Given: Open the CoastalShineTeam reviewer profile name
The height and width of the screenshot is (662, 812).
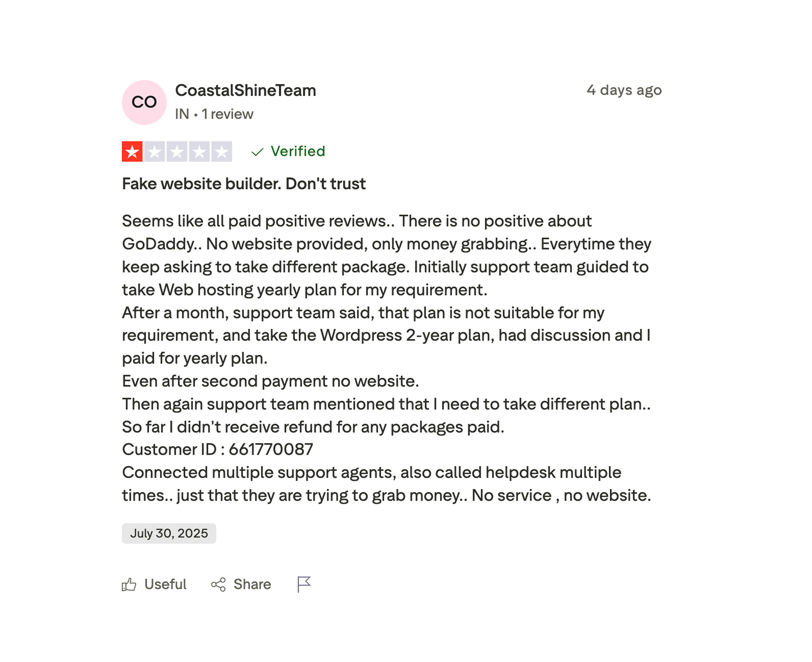Looking at the screenshot, I should click(246, 90).
